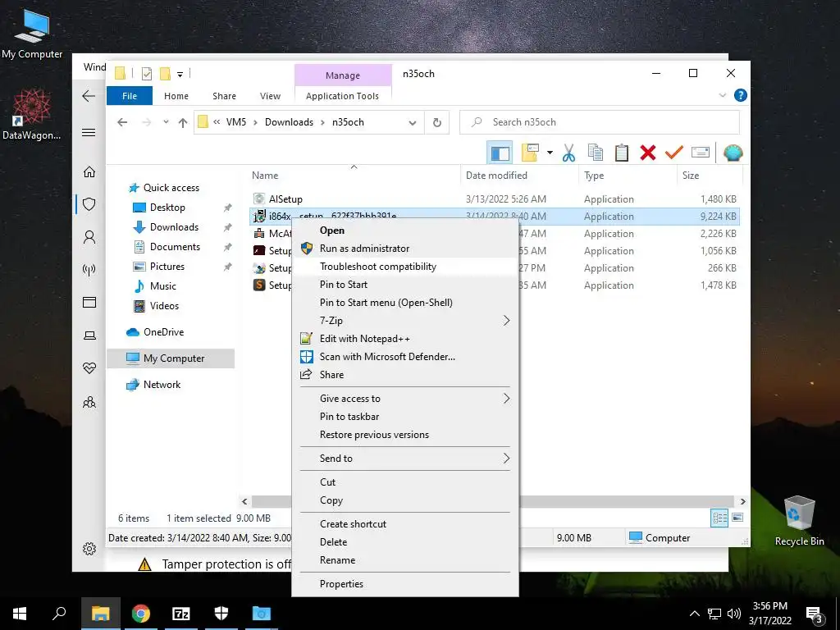Viewport: 840px width, 630px height.
Task: Open Firewall and network icon in Windows Security
Action: tap(89, 270)
